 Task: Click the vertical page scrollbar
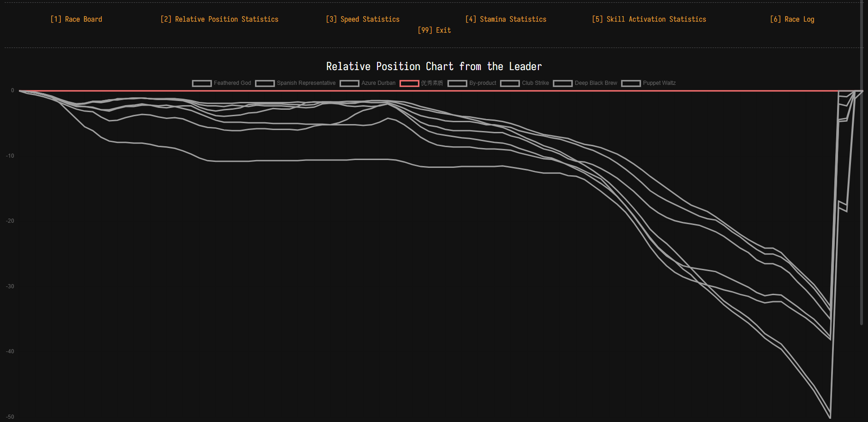(x=862, y=162)
